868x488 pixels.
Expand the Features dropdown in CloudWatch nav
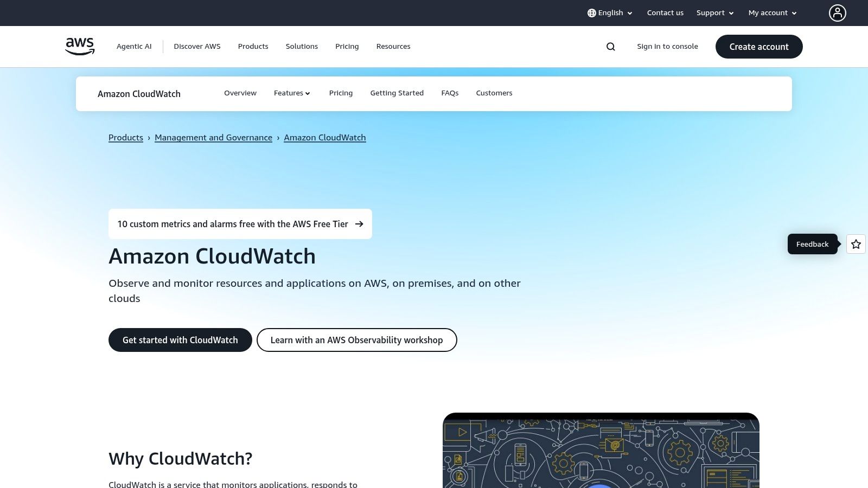point(292,93)
